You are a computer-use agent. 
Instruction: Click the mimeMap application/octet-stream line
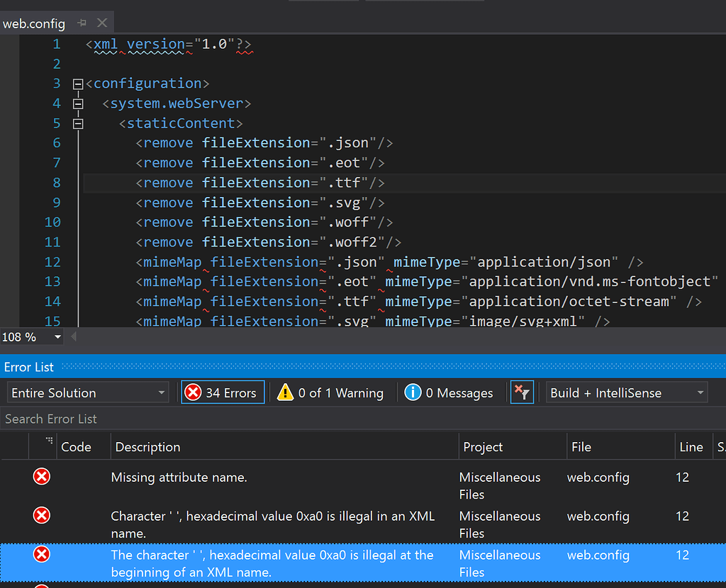tap(419, 302)
